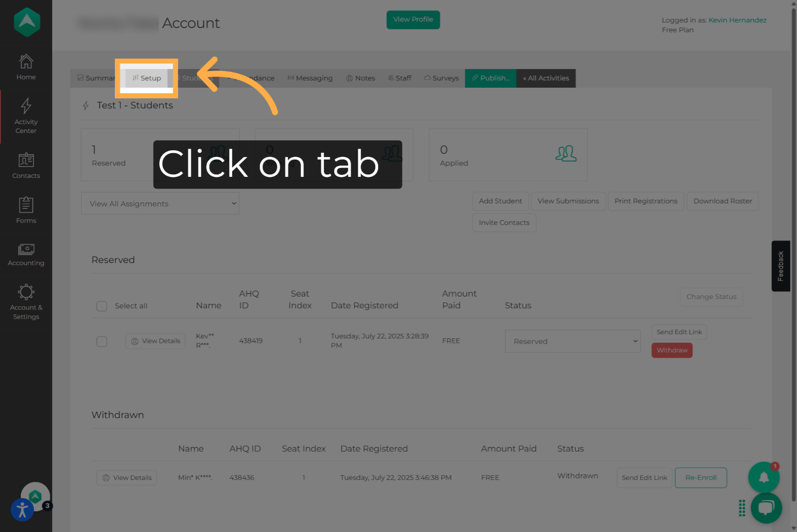Viewport: 797px width, 532px height.
Task: Click the Change Status button
Action: click(711, 297)
